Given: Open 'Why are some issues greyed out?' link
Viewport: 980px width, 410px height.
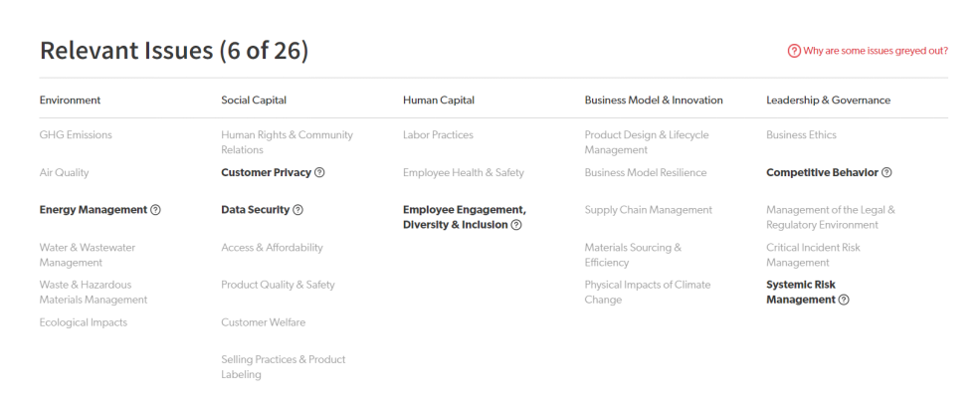Looking at the screenshot, I should pos(875,52).
